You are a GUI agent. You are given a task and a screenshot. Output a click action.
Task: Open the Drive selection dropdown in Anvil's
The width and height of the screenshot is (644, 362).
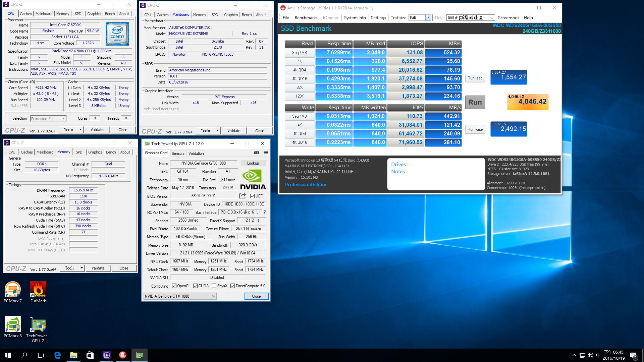pyautogui.click(x=492, y=18)
